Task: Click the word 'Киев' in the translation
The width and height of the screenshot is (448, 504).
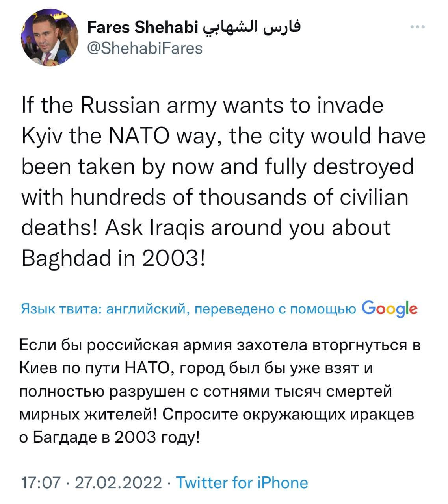Action: pos(39,369)
